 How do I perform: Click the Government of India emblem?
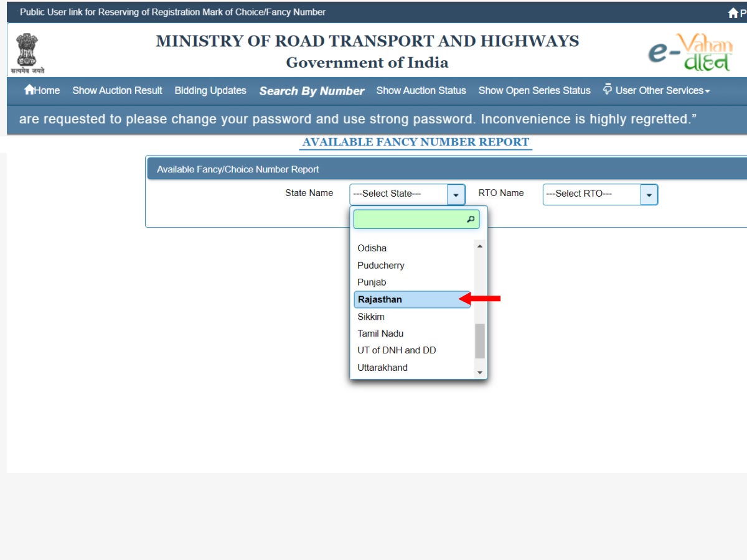[27, 52]
